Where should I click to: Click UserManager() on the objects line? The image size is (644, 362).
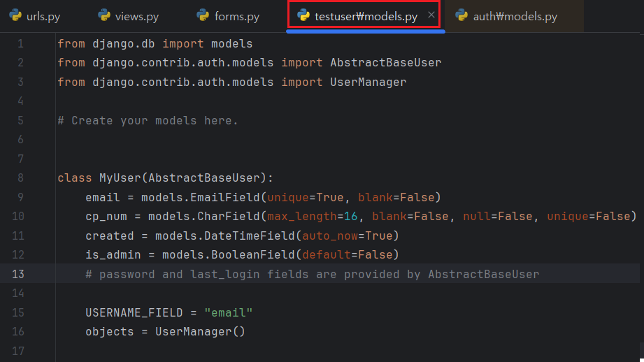point(200,331)
